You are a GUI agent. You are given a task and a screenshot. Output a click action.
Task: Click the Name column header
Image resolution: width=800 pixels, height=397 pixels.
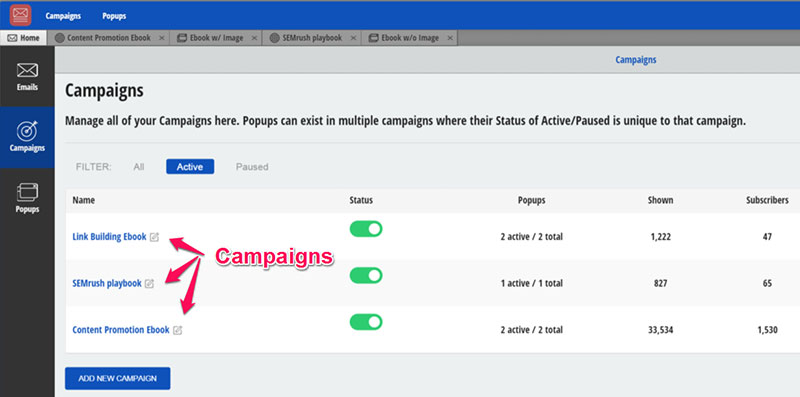[84, 201]
